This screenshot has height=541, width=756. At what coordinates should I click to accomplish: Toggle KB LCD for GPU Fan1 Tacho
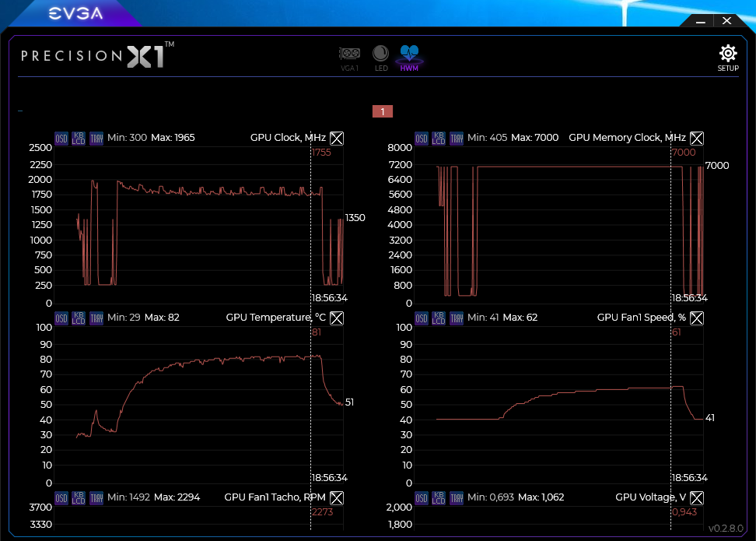point(79,497)
